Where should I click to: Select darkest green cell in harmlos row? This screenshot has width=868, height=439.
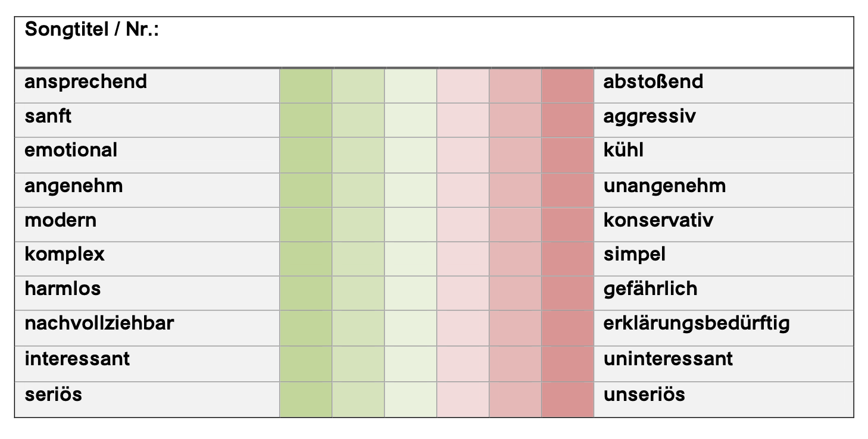(305, 293)
